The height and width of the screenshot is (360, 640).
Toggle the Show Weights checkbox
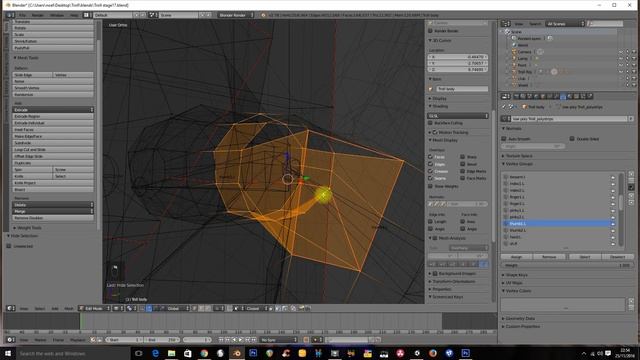coord(430,186)
